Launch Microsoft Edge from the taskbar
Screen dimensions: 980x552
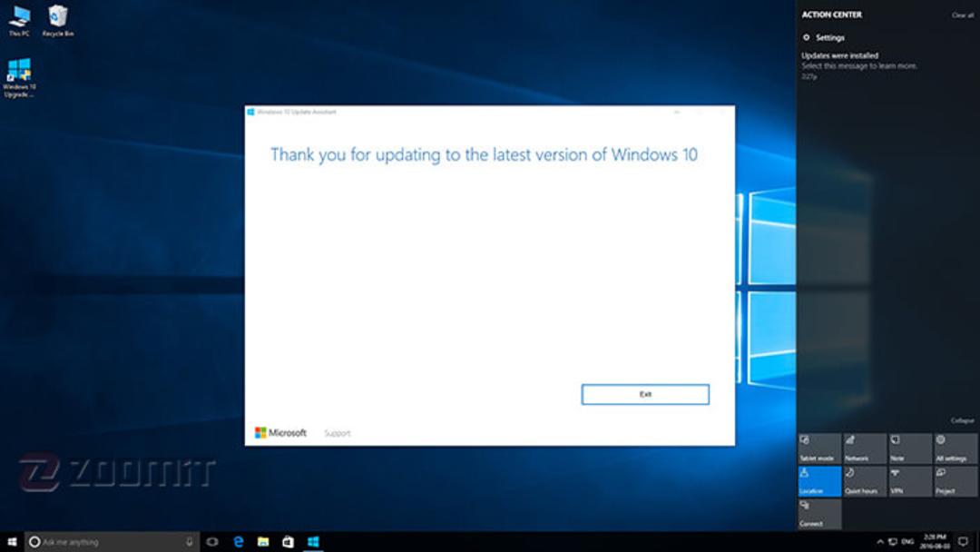click(x=238, y=542)
